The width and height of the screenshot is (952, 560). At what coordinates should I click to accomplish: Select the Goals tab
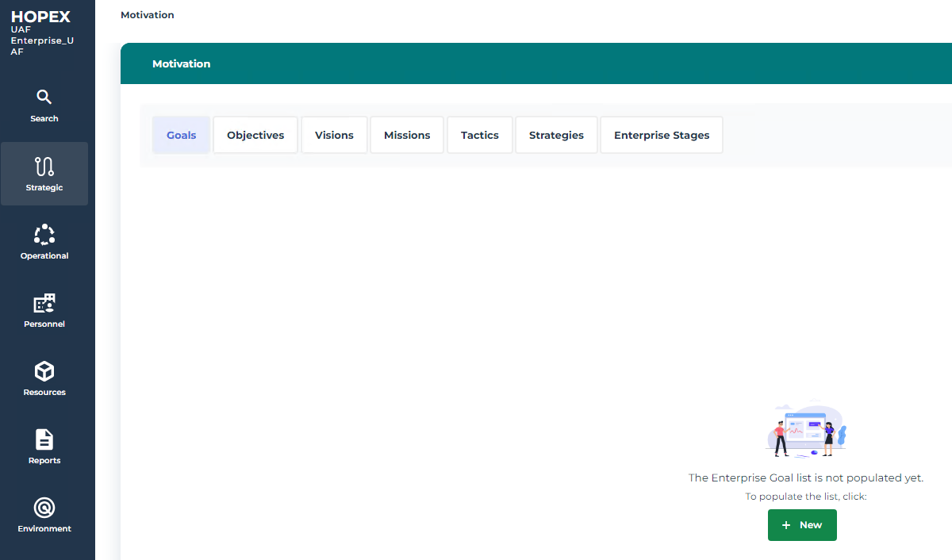[x=181, y=135]
